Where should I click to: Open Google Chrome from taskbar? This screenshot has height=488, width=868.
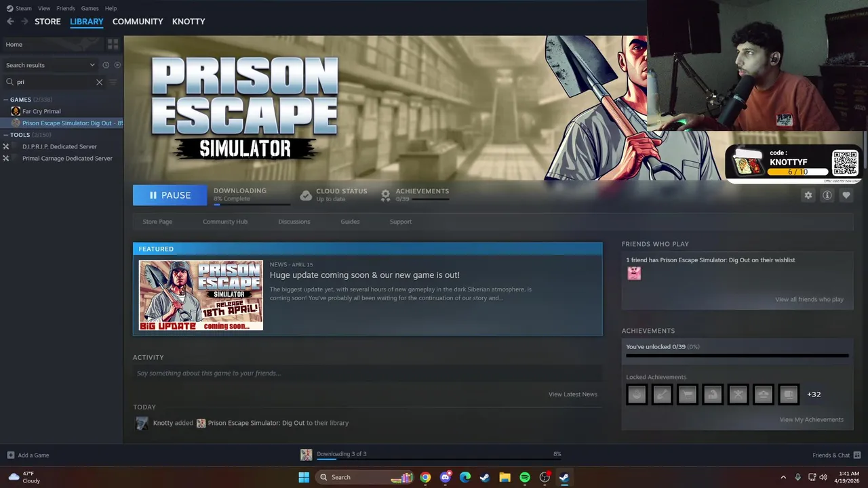tap(425, 477)
